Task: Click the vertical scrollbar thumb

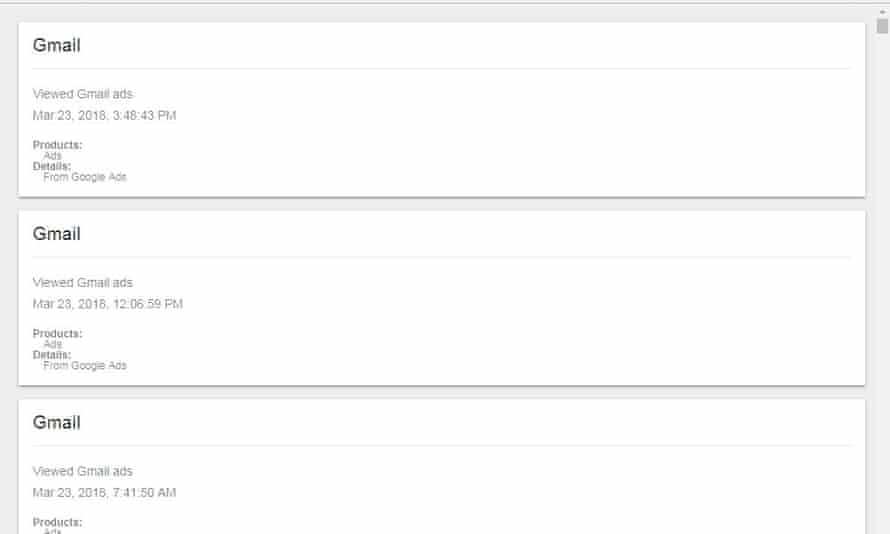Action: coord(882,26)
